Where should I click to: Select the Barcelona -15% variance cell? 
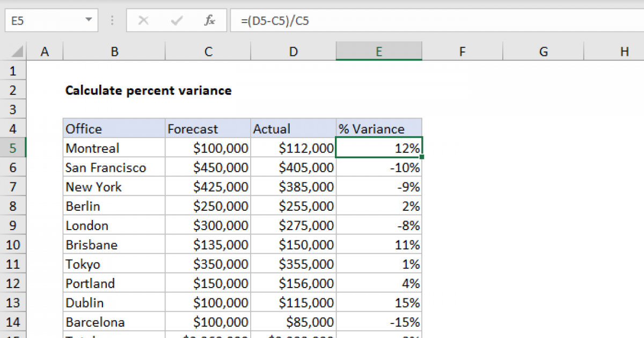tap(379, 322)
